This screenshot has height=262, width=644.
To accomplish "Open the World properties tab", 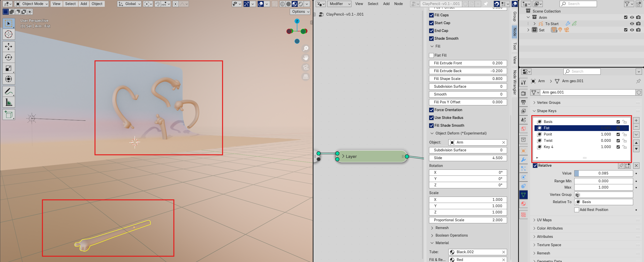I will [523, 129].
